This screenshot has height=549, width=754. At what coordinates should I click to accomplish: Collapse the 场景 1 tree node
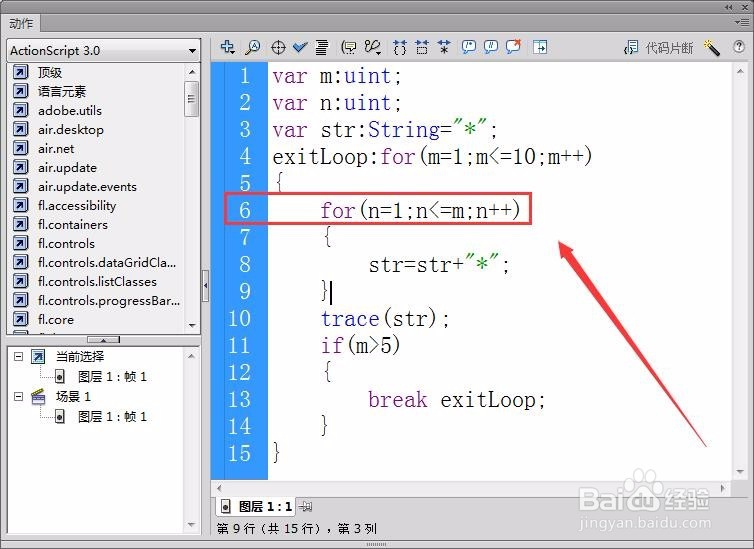[18, 397]
